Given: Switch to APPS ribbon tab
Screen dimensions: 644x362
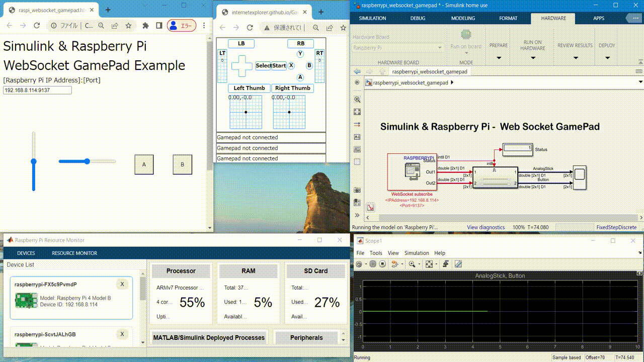Looking at the screenshot, I should tap(599, 18).
